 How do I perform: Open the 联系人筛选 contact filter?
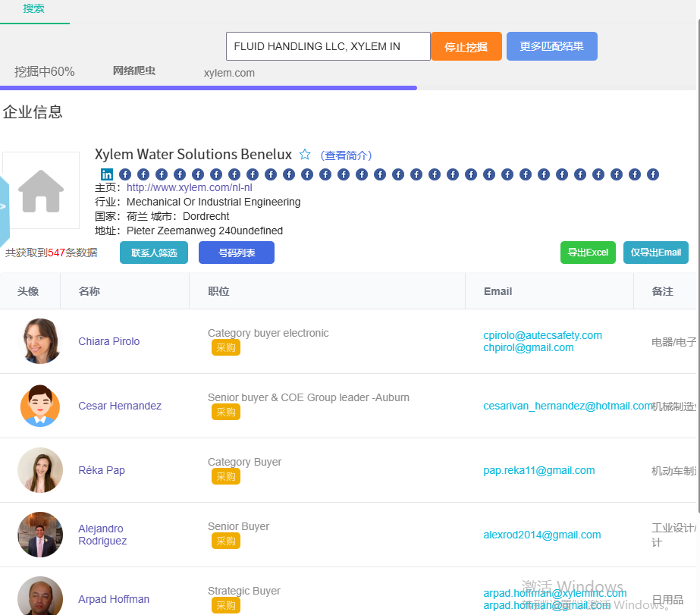(x=153, y=253)
